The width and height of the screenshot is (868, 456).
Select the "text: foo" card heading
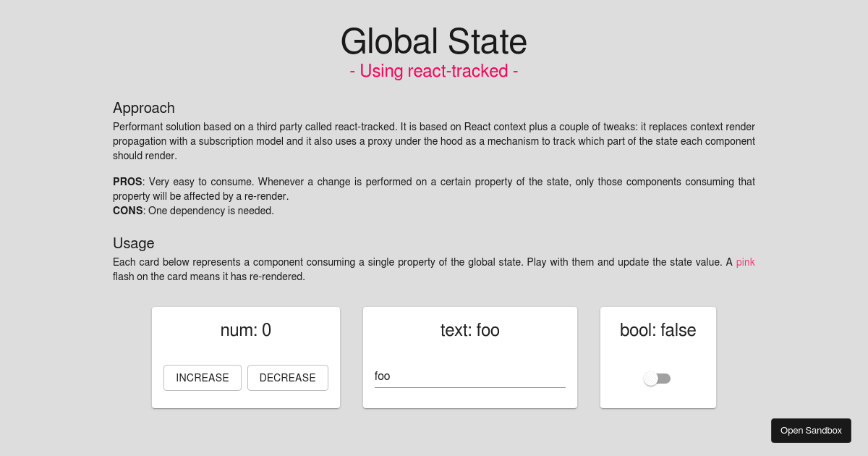click(470, 330)
